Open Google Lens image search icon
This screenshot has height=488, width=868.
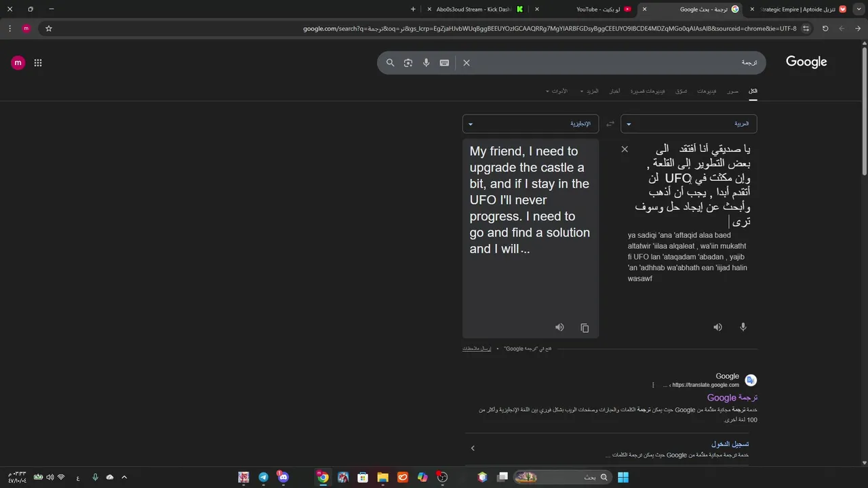tap(408, 62)
